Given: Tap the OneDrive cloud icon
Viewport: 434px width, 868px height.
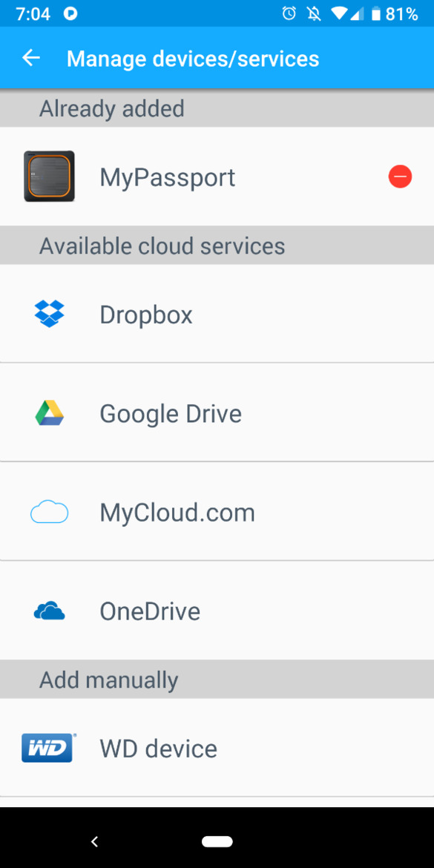Looking at the screenshot, I should (49, 611).
